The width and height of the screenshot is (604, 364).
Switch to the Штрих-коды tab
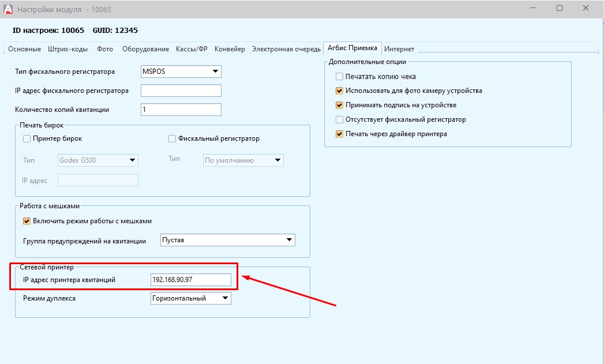[68, 49]
